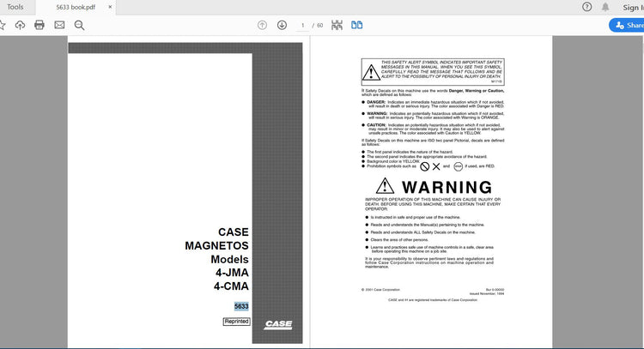Open the page thumbnails grid view icon
Image resolution: width=644 pixels, height=349 pixels.
[337, 25]
